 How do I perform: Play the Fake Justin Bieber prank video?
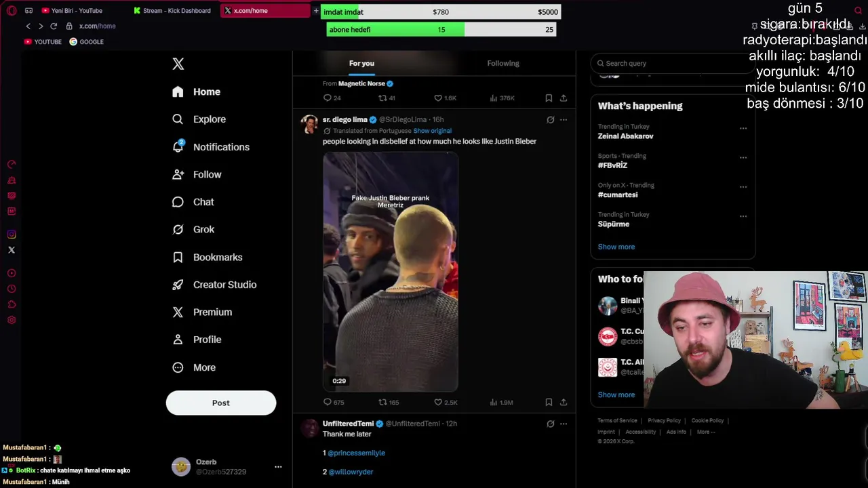(x=391, y=272)
